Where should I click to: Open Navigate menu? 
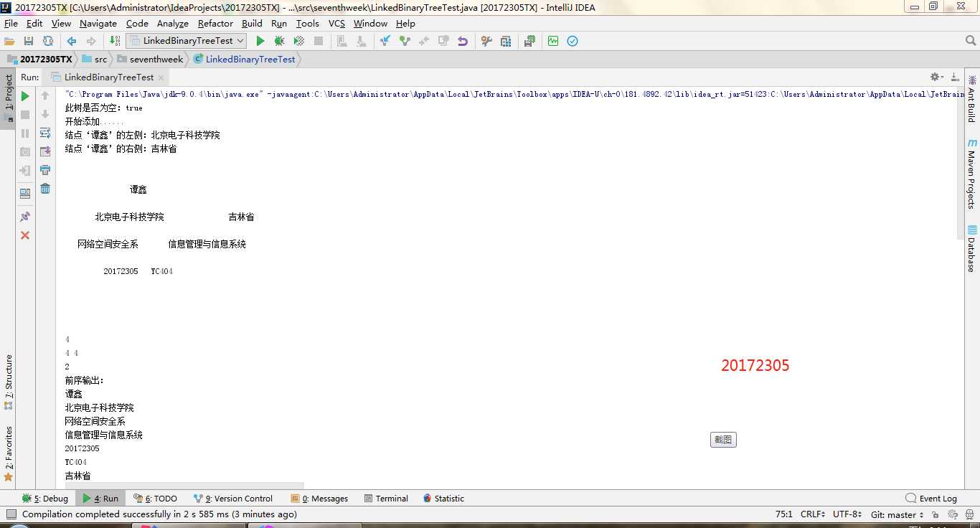click(98, 24)
